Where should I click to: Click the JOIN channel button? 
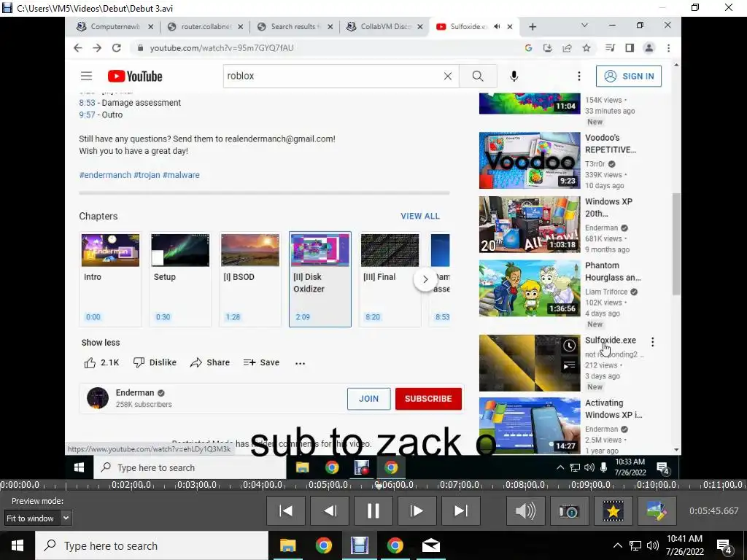[x=368, y=399]
